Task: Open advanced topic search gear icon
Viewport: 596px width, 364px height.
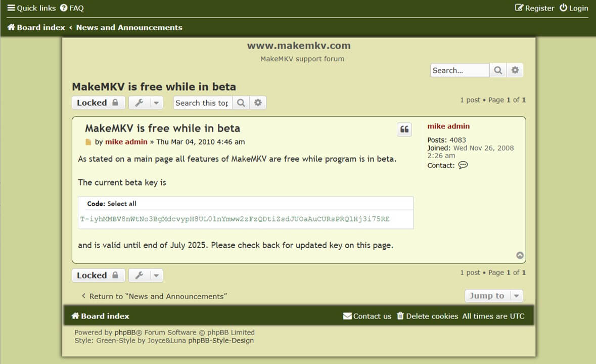Action: 258,103
